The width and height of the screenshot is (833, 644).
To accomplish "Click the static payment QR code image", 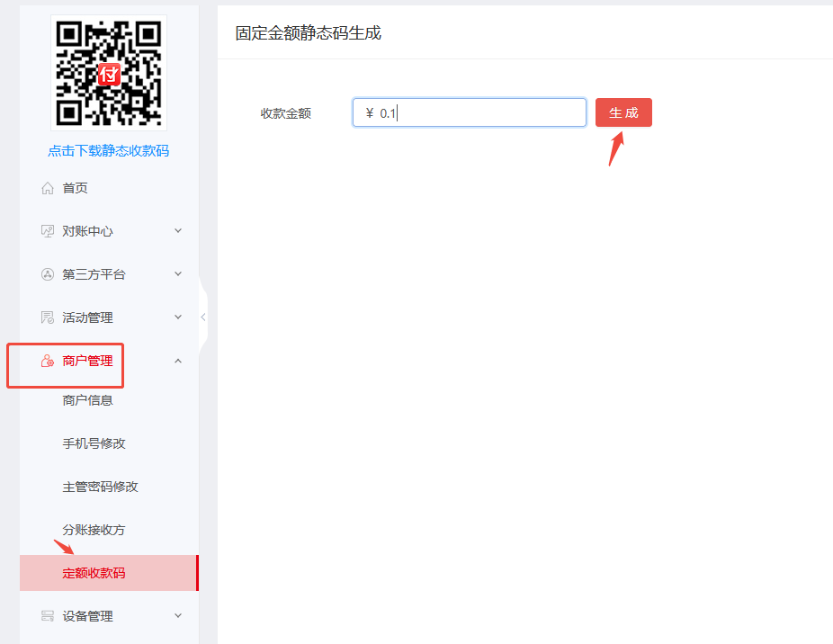I will tap(109, 73).
